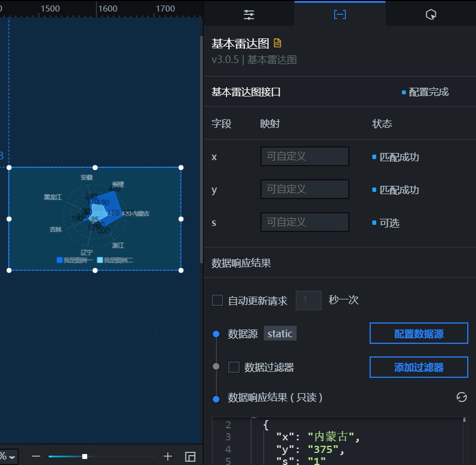Click the 我是图例一 legend swatch

click(x=59, y=260)
